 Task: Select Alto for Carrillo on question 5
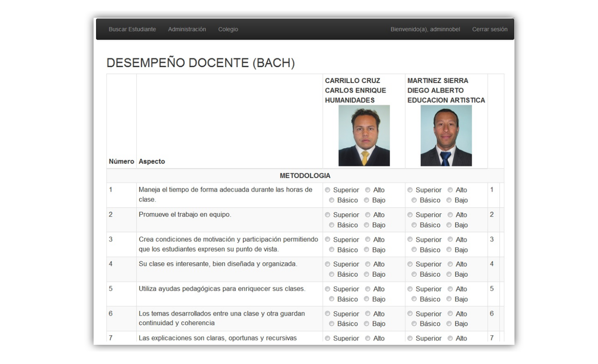368,290
